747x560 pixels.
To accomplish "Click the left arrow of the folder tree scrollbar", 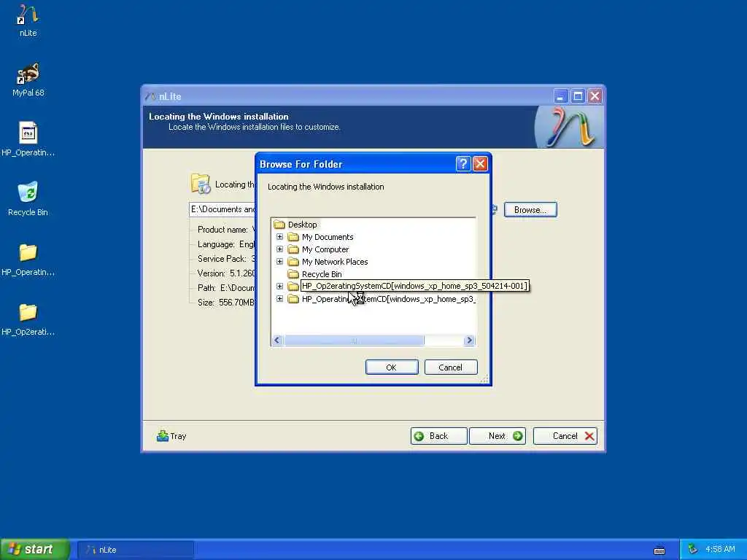I will 276,340.
